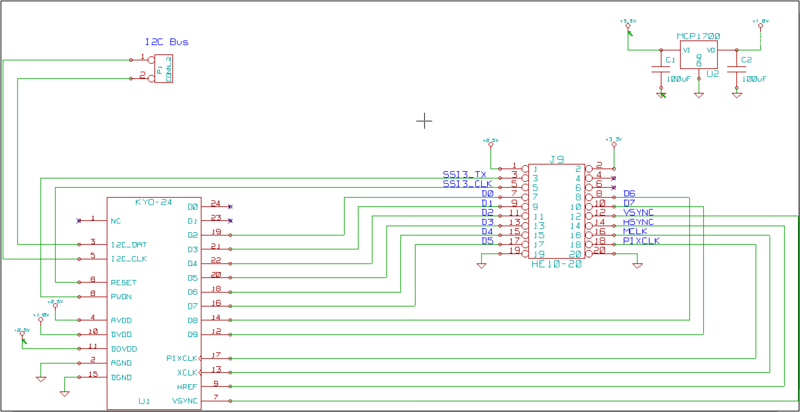800x412 pixels.
Task: Select the I2C Bus title text
Action: click(x=166, y=42)
